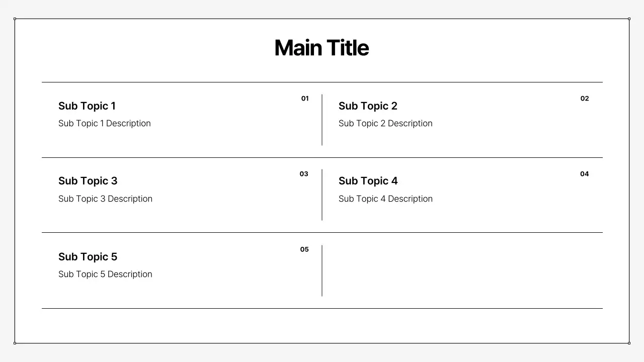Click the Sub Topic 2 Description text
This screenshot has width=644, height=362.
point(385,124)
